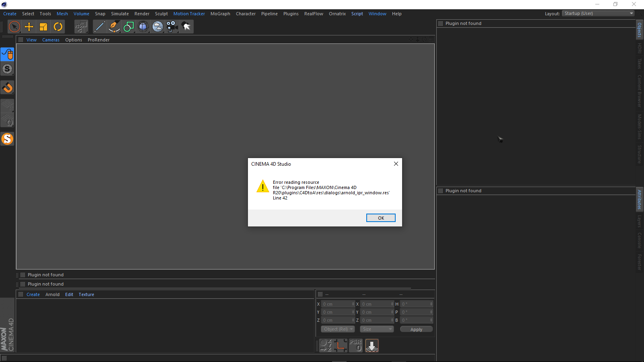The image size is (644, 362).
Task: Click the Apply button
Action: pyautogui.click(x=416, y=329)
